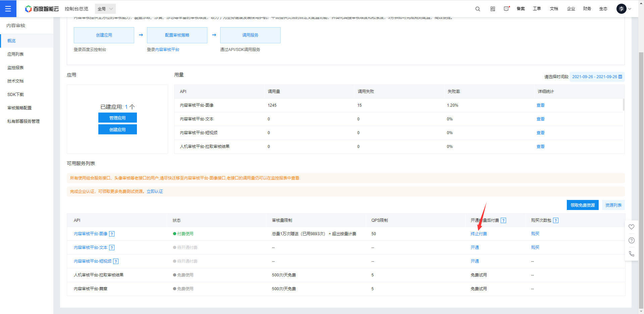Screen dimensions: 644x314
Task: Open 企业 in top navigation
Action: tap(571, 9)
